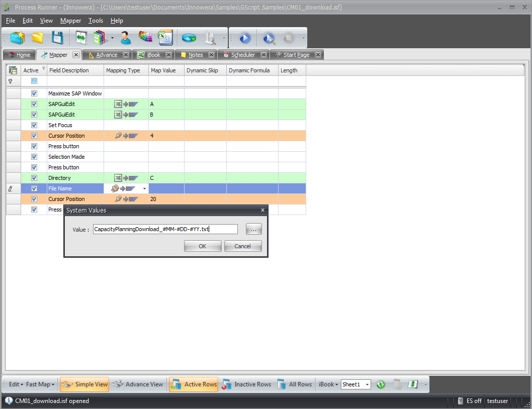Screen dimensions: 532x409
Task: Click the Value text field
Action: point(165,229)
